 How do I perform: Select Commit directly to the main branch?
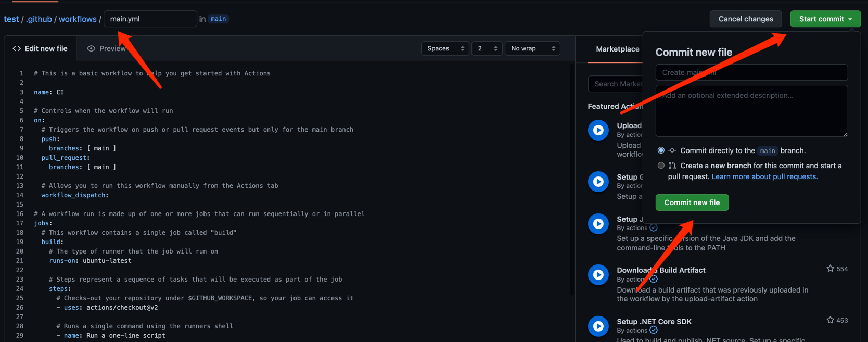(x=661, y=150)
